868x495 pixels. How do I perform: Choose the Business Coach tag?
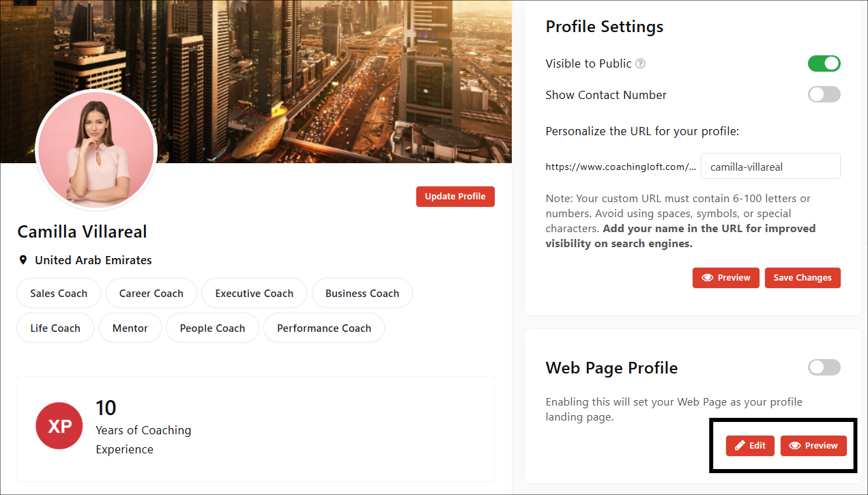coord(362,294)
